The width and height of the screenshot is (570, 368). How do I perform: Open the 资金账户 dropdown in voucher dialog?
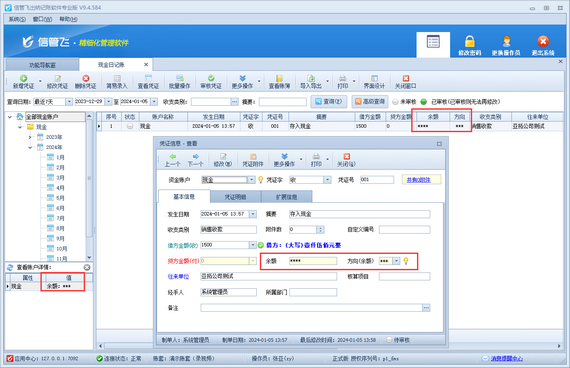point(251,180)
